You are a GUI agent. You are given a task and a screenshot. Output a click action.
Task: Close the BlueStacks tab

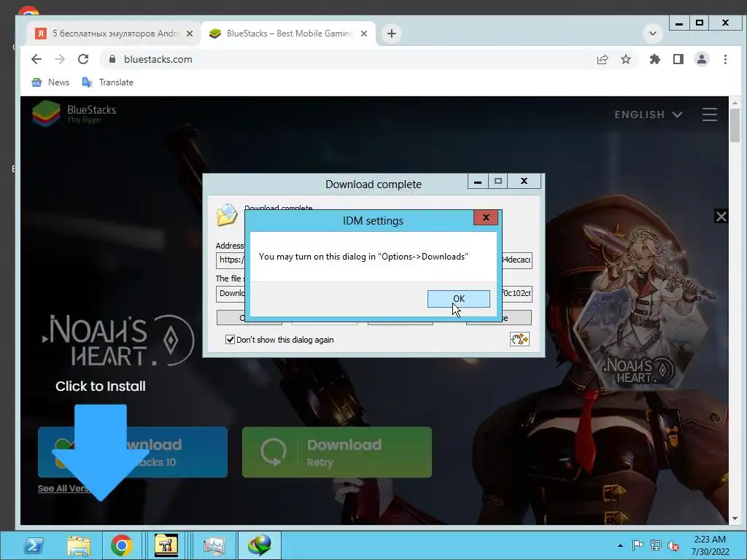tap(364, 34)
